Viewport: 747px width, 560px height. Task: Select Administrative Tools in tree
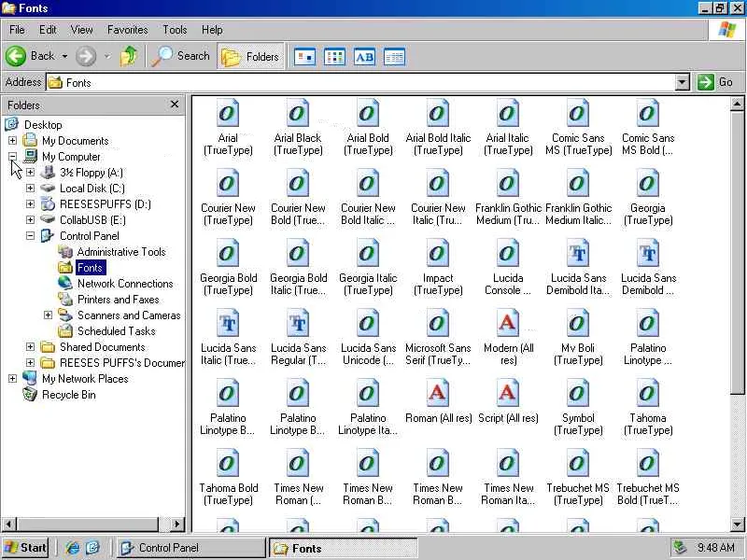point(121,252)
